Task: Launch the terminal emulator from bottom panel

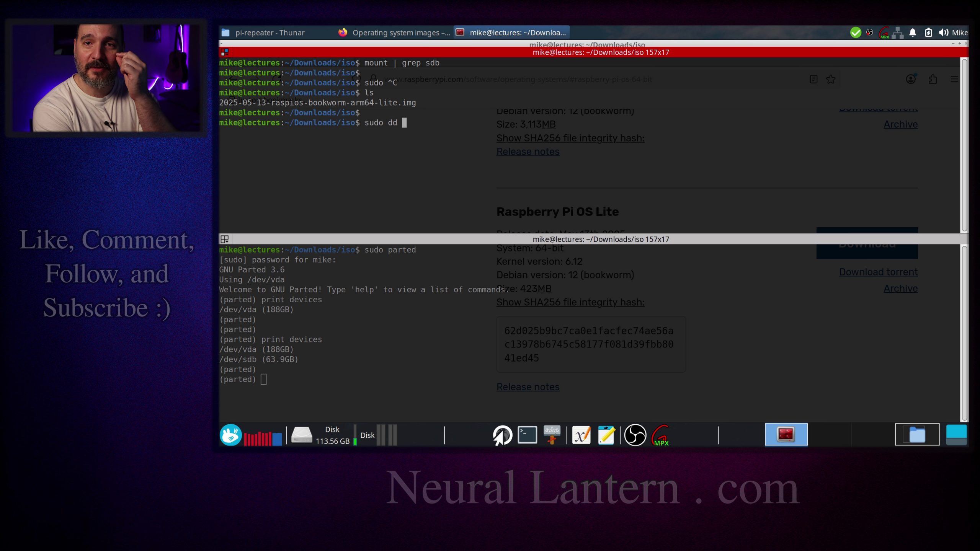Action: click(527, 435)
